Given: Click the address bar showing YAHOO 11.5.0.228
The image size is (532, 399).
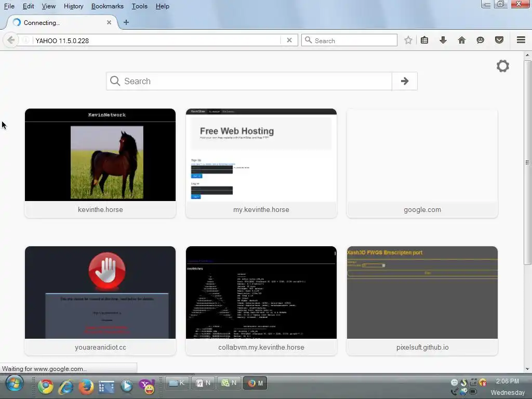Looking at the screenshot, I should [x=157, y=41].
